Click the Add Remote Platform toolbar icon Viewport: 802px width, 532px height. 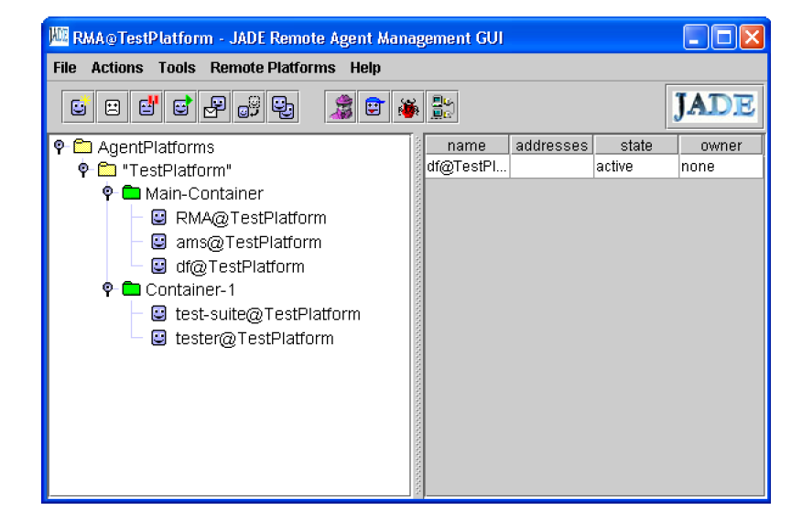tap(442, 107)
